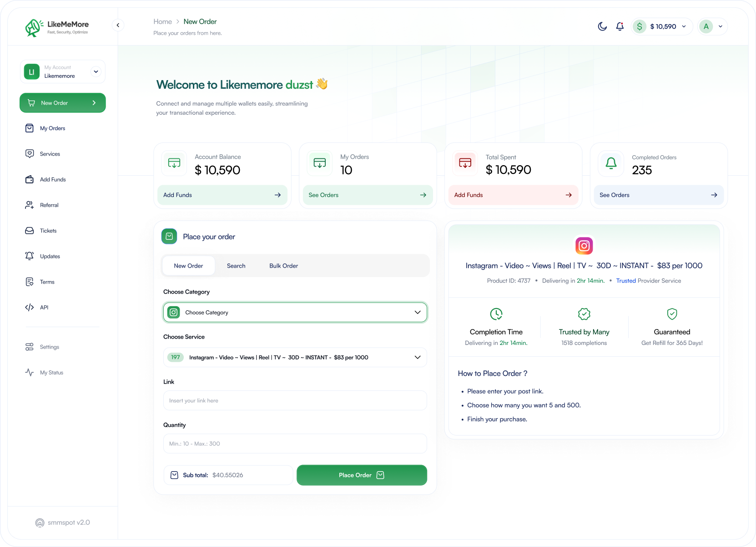
Task: Open notifications bell in header
Action: (620, 26)
